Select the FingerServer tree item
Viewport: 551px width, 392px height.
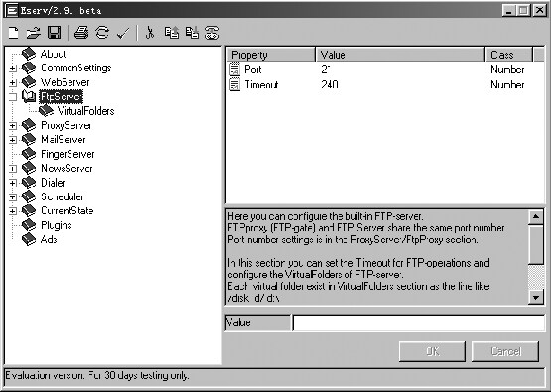pos(68,154)
